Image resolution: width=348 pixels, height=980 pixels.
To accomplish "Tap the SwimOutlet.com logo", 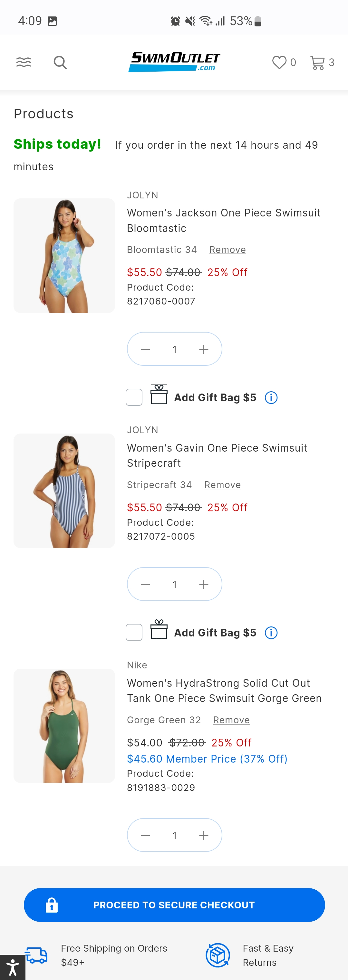I will pos(174,62).
